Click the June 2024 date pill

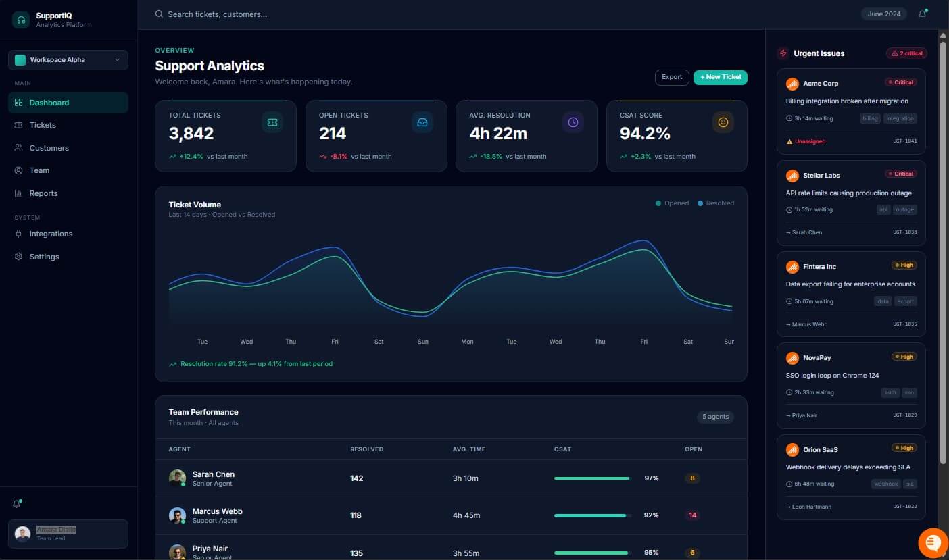pos(884,14)
